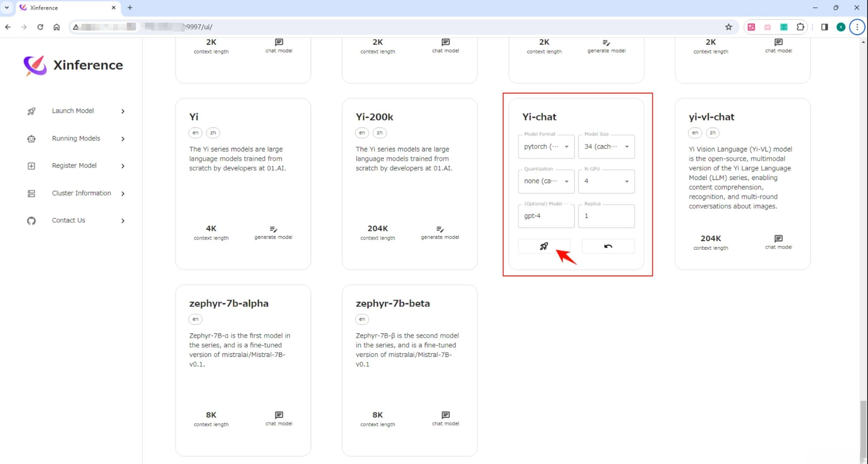This screenshot has width=868, height=464.
Task: Bookmark this page with the star icon
Action: click(729, 27)
